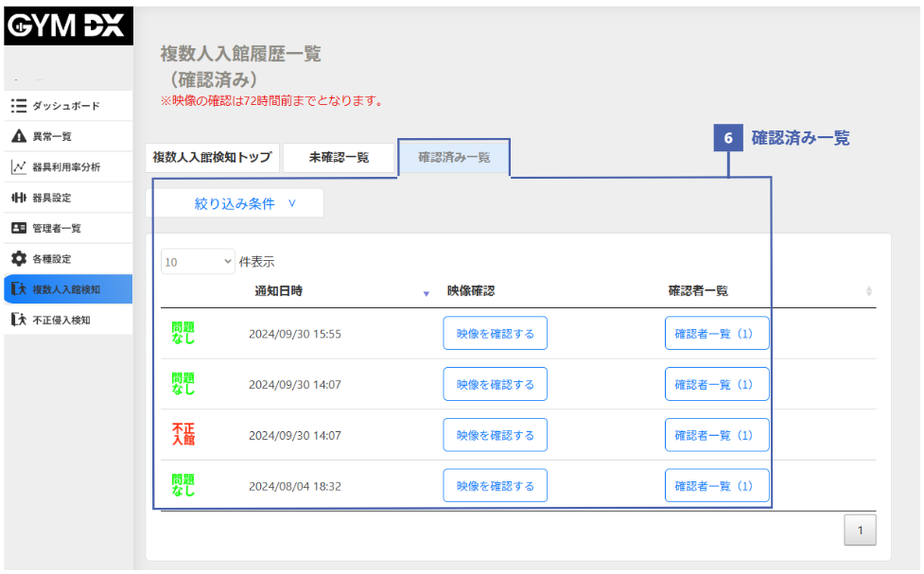
Task: Open ダッシュボード in the sidebar
Action: coord(68,106)
